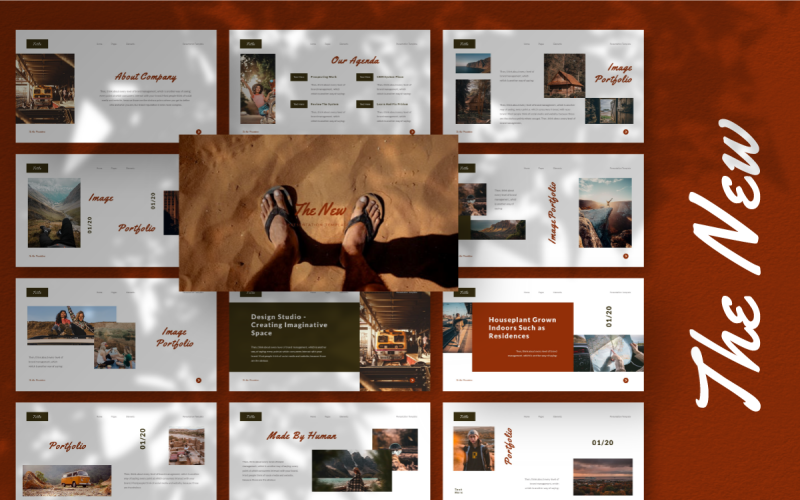Click the button beside Review The System item
The image size is (800, 500).
pos(299,104)
